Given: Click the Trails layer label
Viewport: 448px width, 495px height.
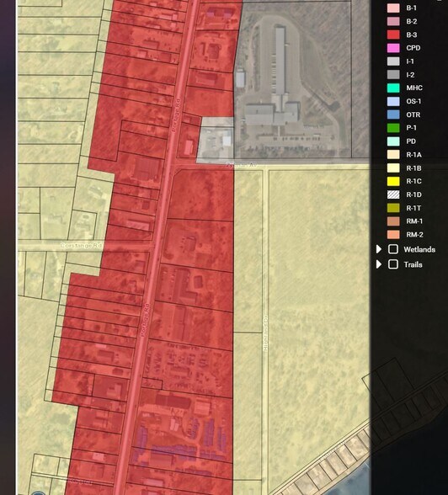Looking at the screenshot, I should [413, 264].
